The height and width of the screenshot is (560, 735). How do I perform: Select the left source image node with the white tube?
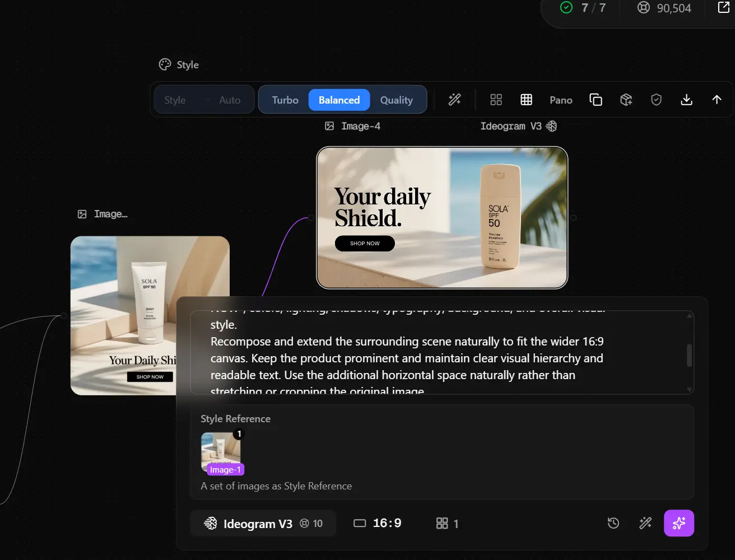click(x=150, y=315)
